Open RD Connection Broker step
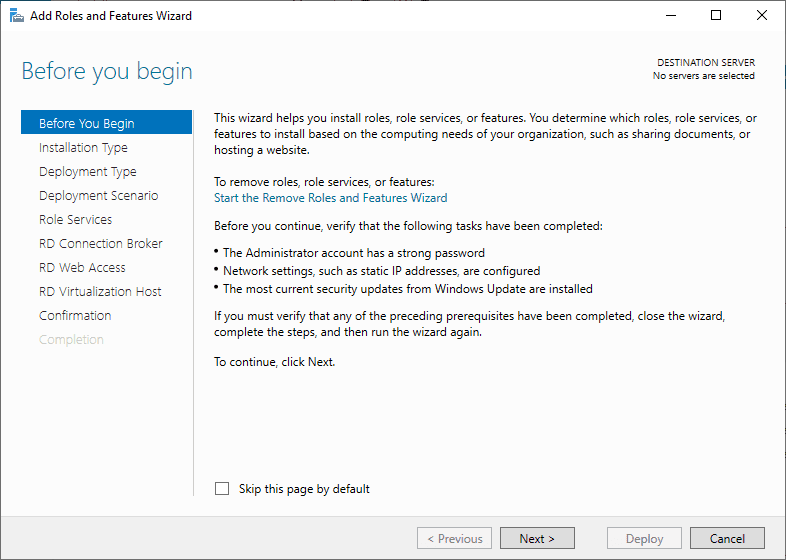The image size is (786, 560). click(100, 244)
